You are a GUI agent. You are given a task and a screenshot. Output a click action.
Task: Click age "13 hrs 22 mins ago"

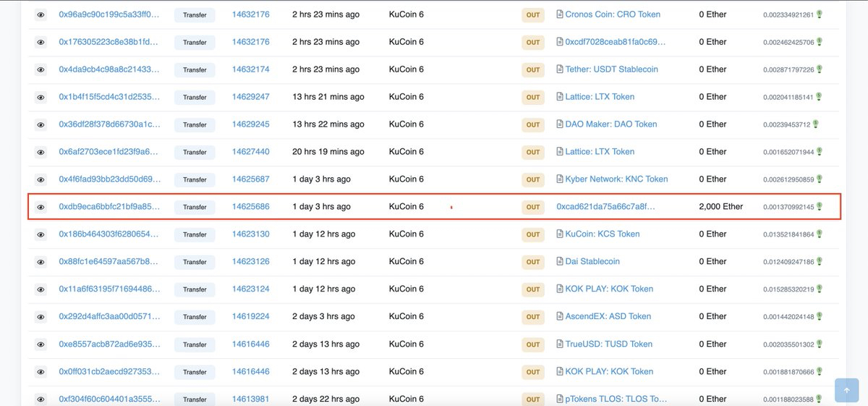(x=328, y=124)
